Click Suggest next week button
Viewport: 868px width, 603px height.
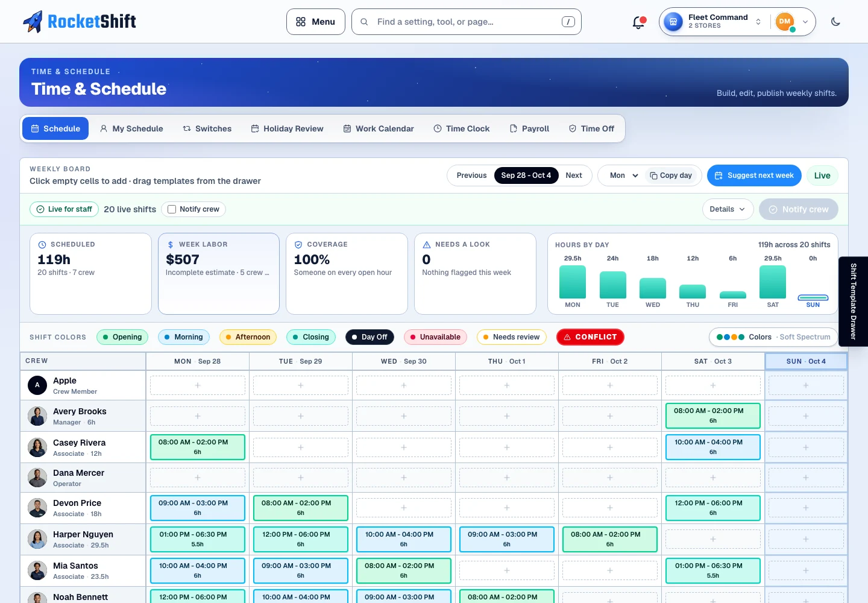coord(754,175)
